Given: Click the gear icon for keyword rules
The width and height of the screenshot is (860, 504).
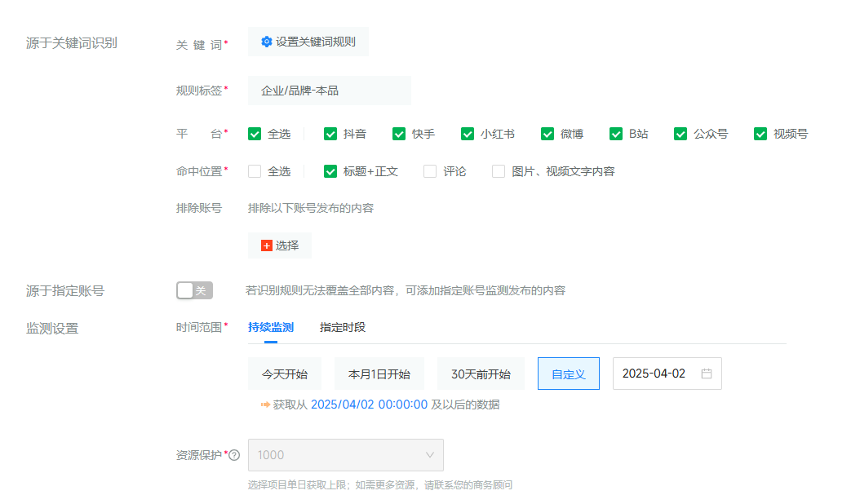Looking at the screenshot, I should click(x=267, y=42).
